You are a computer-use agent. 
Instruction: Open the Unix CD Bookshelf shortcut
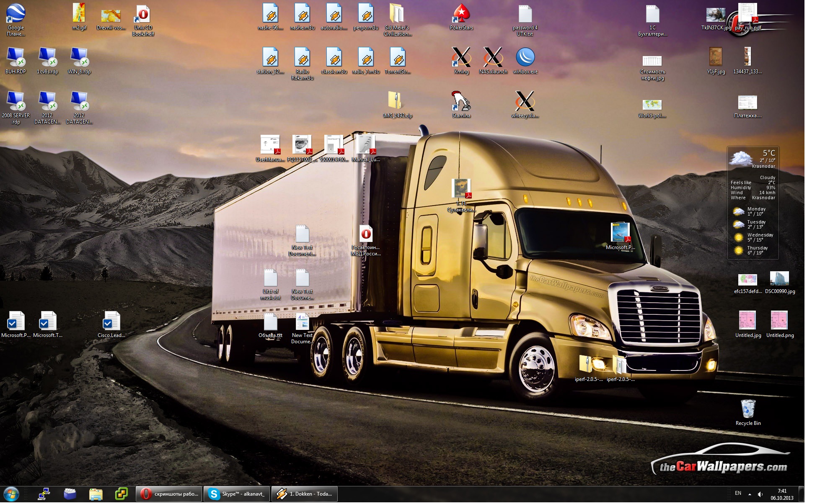[143, 20]
